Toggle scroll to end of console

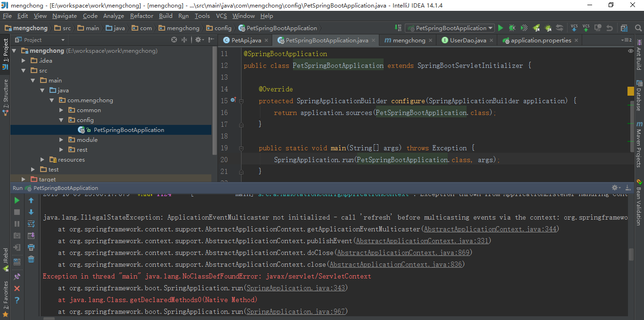point(31,235)
